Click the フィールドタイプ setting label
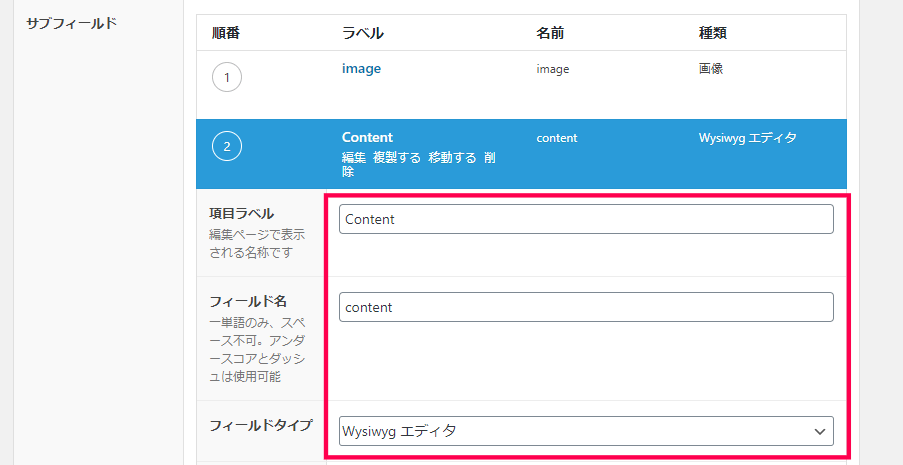 pyautogui.click(x=261, y=426)
